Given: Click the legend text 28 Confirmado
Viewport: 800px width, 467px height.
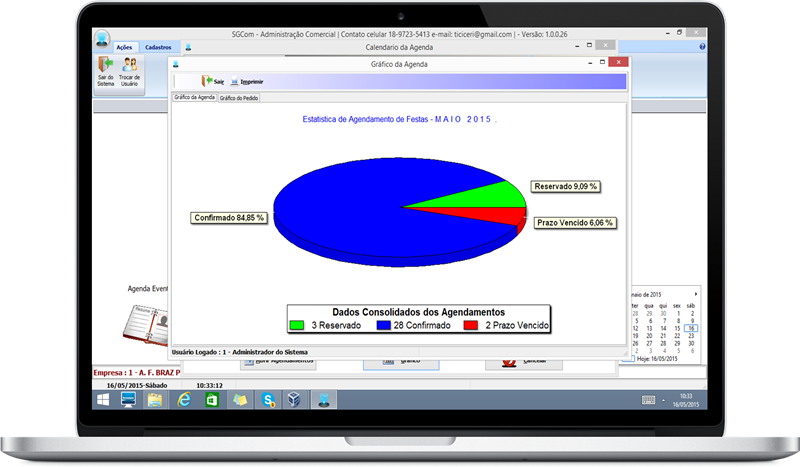Looking at the screenshot, I should [422, 325].
